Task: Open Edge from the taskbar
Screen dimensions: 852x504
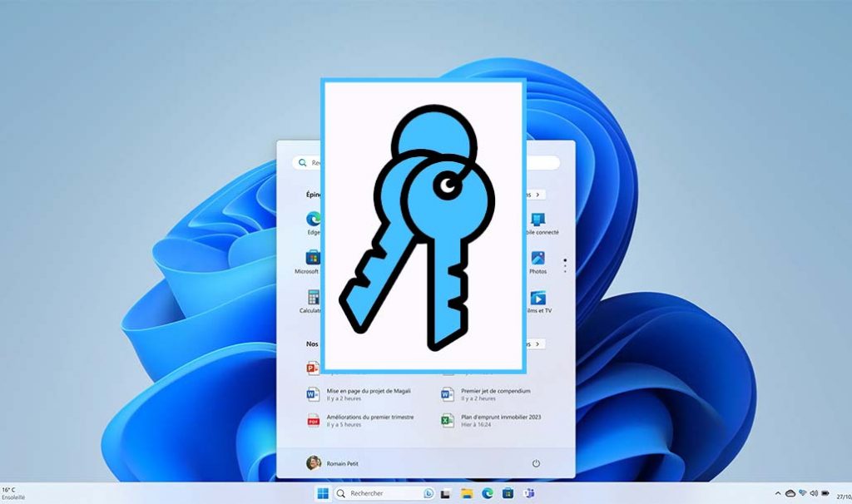Action: (x=487, y=492)
